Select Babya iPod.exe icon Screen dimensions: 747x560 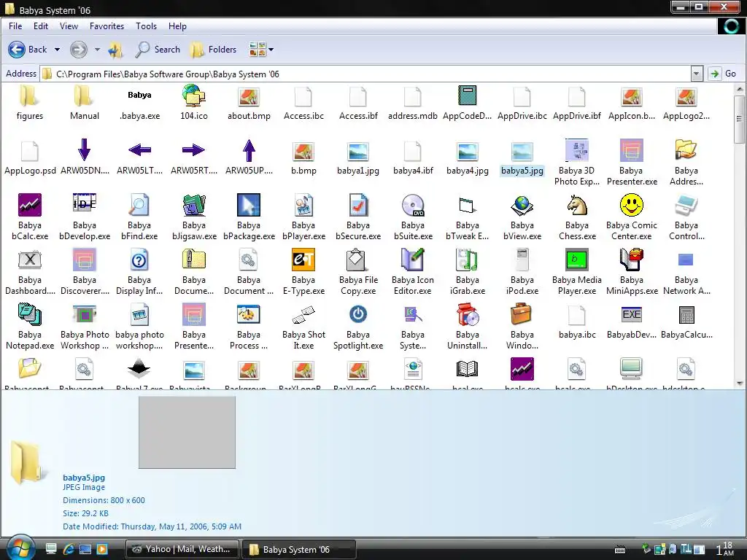pos(522,260)
